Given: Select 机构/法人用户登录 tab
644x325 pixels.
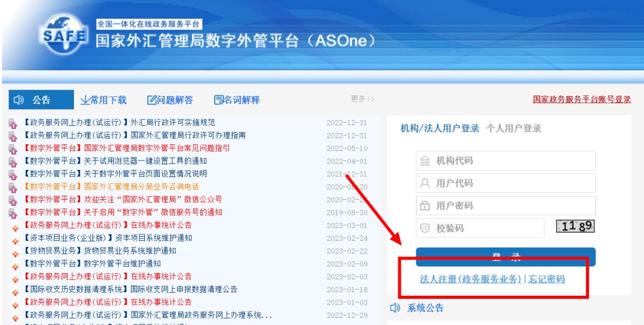Looking at the screenshot, I should (440, 128).
